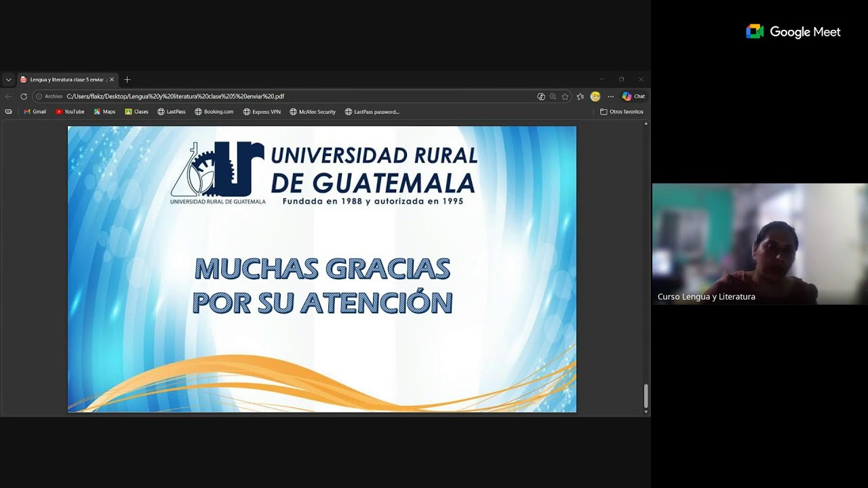Open the browser settings ellipsis menu

[x=610, y=96]
